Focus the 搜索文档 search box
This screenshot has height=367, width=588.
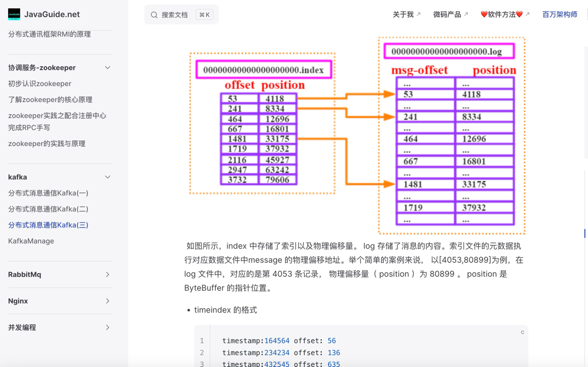[182, 14]
